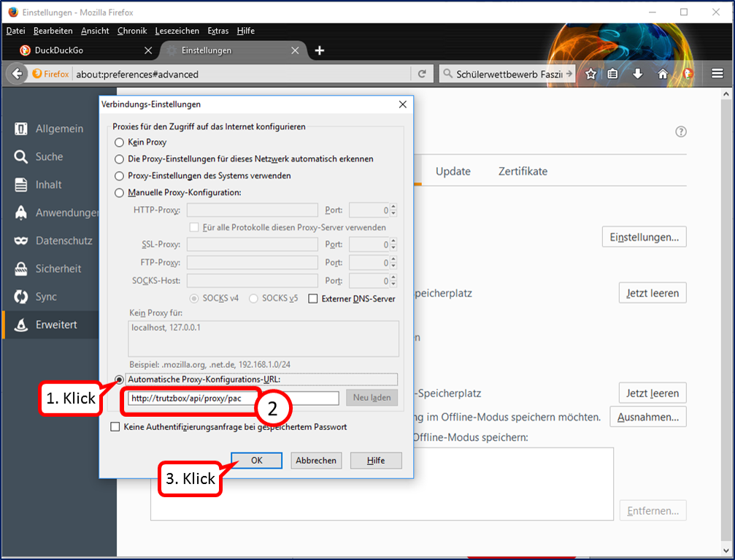
Task: Open a new tab with plus
Action: coord(319,50)
